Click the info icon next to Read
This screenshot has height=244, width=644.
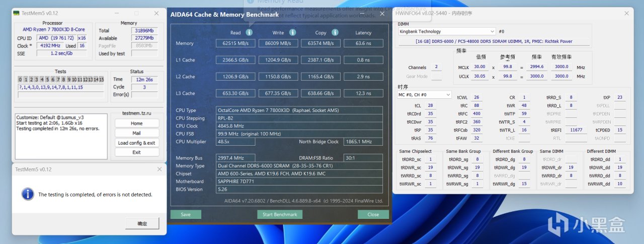249,32
